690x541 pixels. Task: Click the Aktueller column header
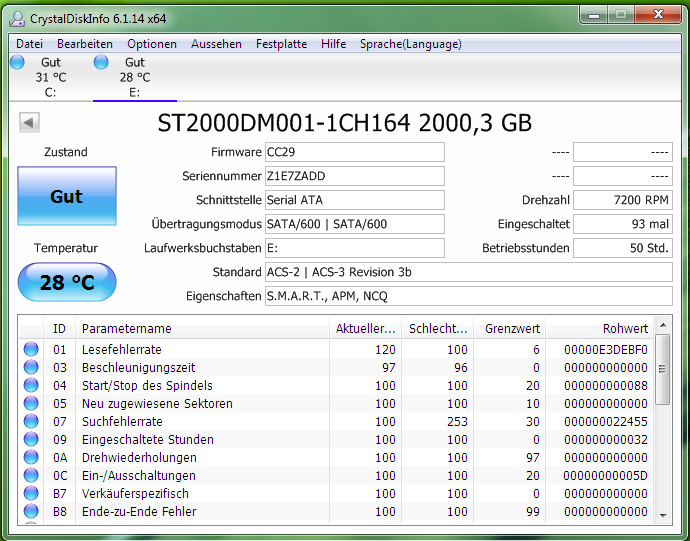tap(365, 328)
